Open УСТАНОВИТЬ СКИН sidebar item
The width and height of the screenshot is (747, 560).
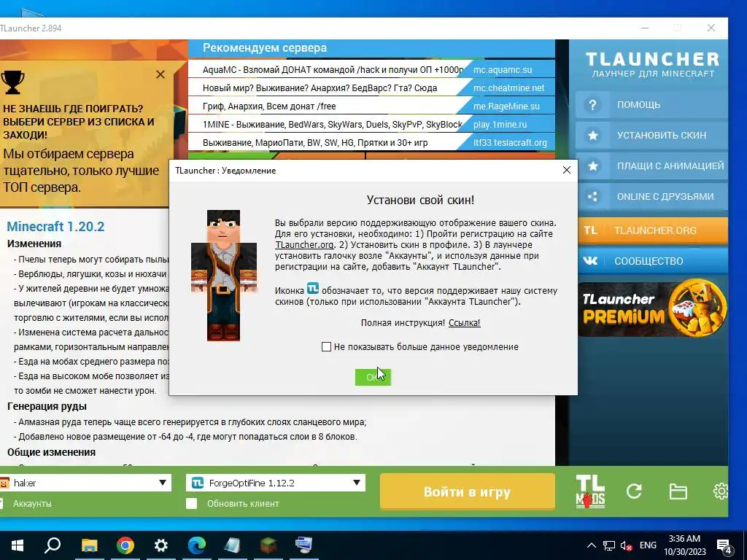pyautogui.click(x=651, y=135)
